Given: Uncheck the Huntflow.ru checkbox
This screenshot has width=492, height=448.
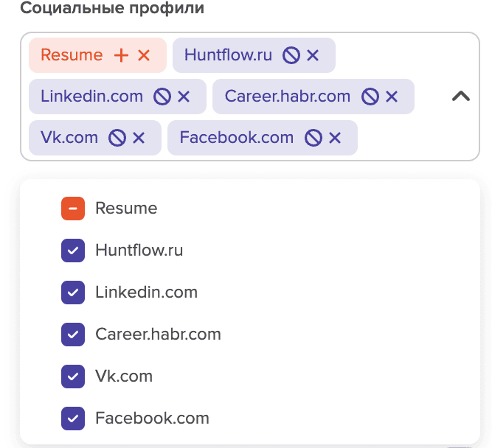Looking at the screenshot, I should [x=73, y=251].
